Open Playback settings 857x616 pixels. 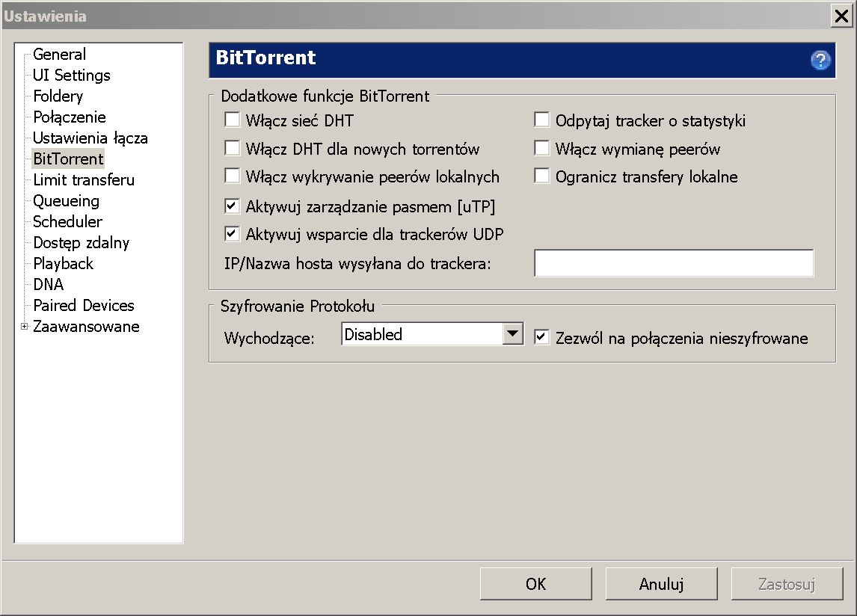pyautogui.click(x=64, y=263)
